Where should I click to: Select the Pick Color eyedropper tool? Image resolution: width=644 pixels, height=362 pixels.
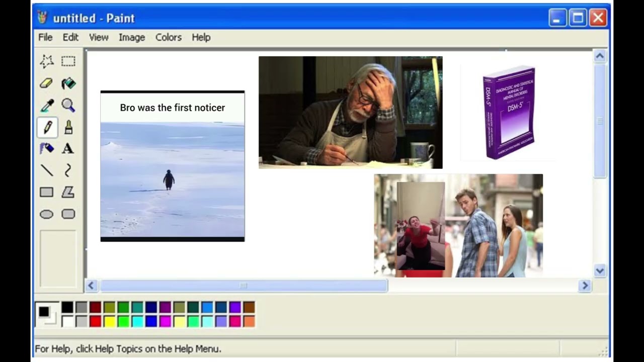47,105
